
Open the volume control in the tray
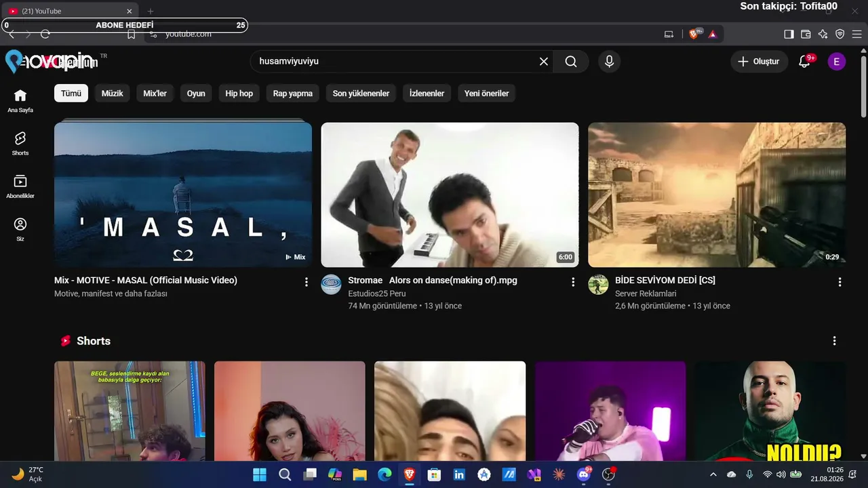(781, 474)
